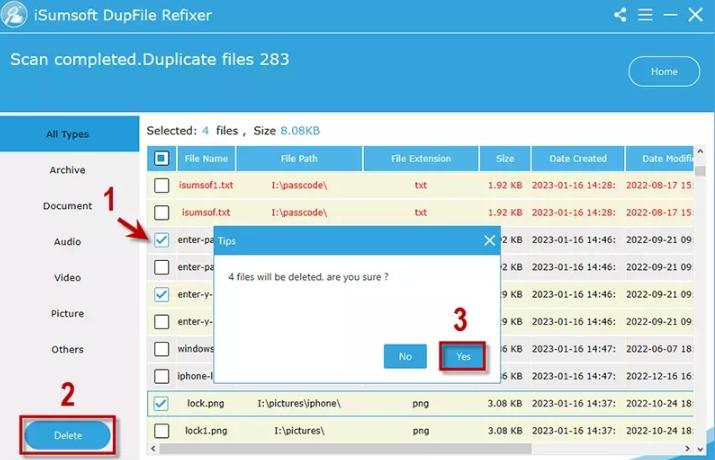Cancel deletion with No button
The image size is (715, 460).
coord(405,356)
